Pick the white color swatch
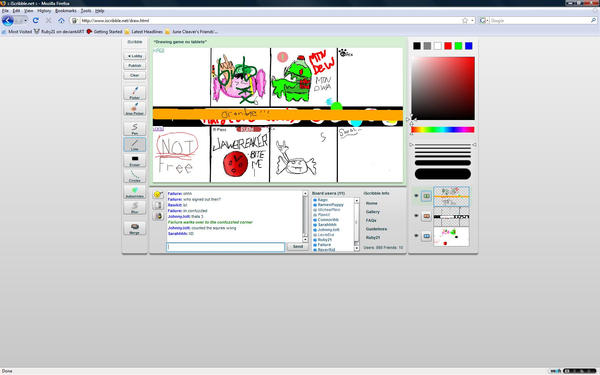The width and height of the screenshot is (600, 375). click(437, 46)
